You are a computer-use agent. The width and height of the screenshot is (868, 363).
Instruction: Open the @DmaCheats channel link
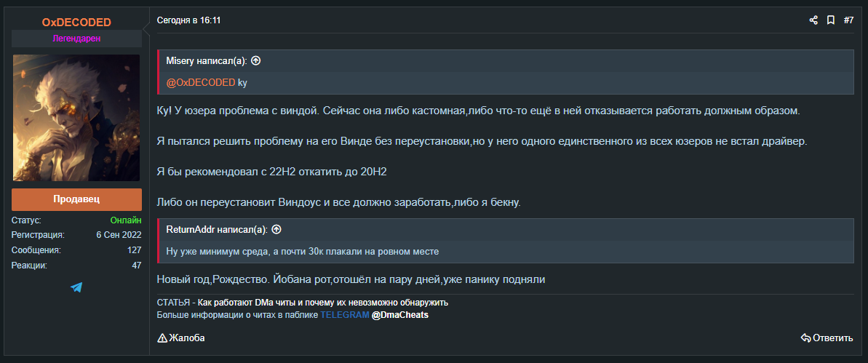pos(399,316)
